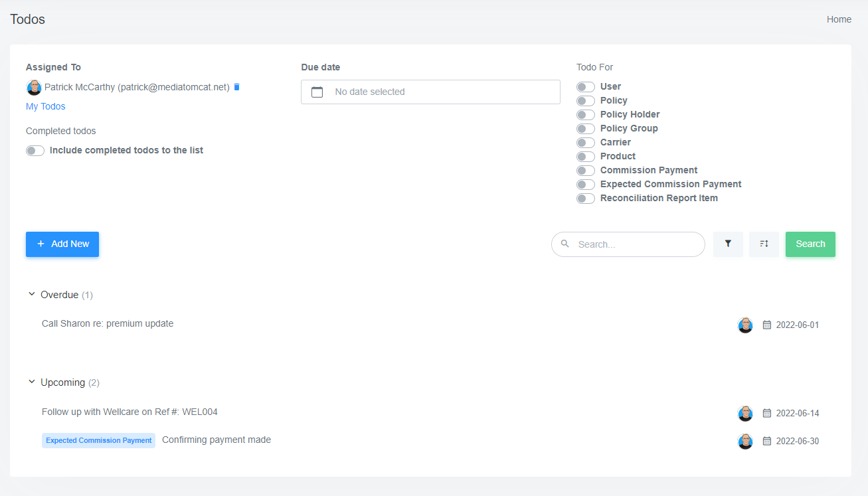Open the due date calendar picker
The height and width of the screenshot is (496, 868).
click(x=317, y=92)
